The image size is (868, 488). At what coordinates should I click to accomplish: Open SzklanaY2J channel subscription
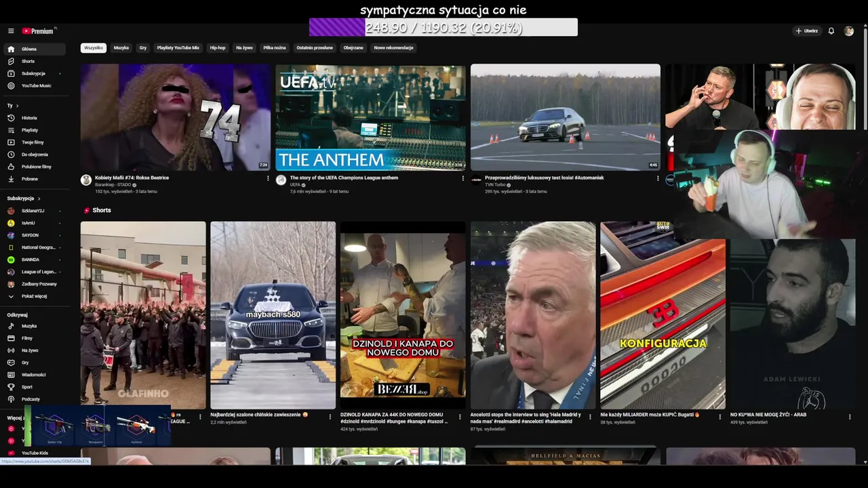tap(35, 211)
